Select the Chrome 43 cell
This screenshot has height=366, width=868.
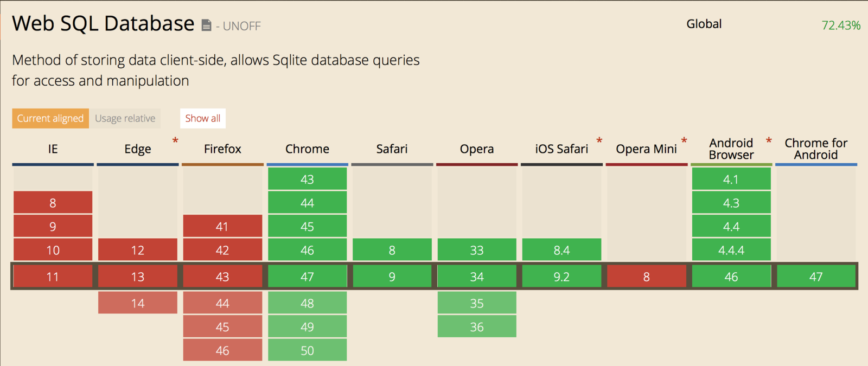(x=307, y=179)
